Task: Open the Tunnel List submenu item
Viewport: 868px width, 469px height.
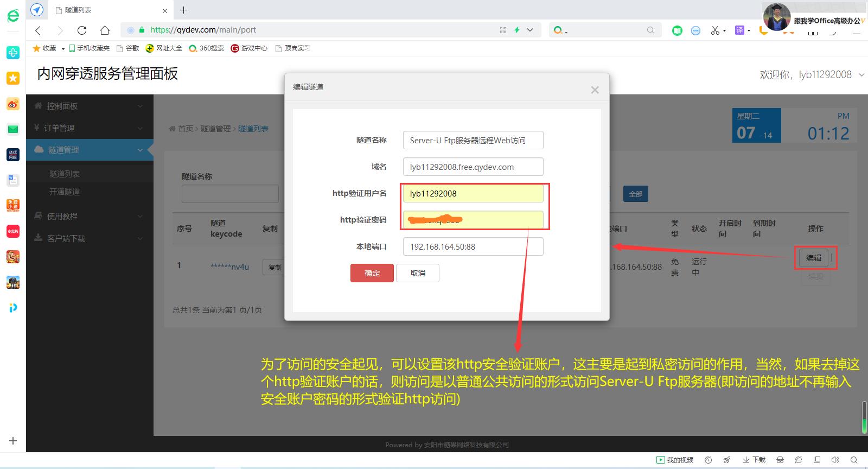Action: coord(65,174)
